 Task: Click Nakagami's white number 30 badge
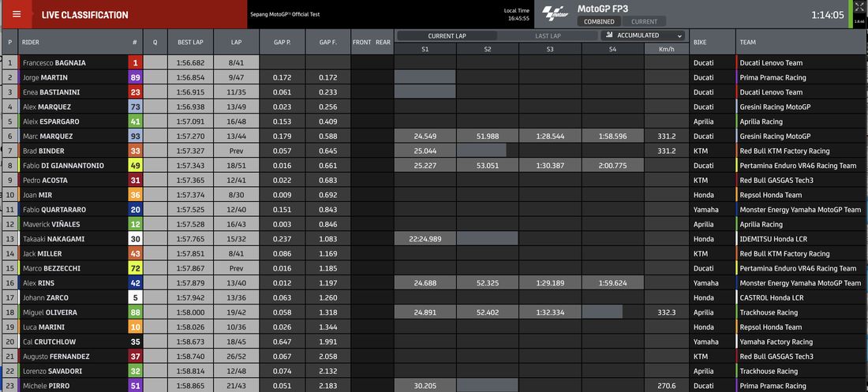pos(134,239)
